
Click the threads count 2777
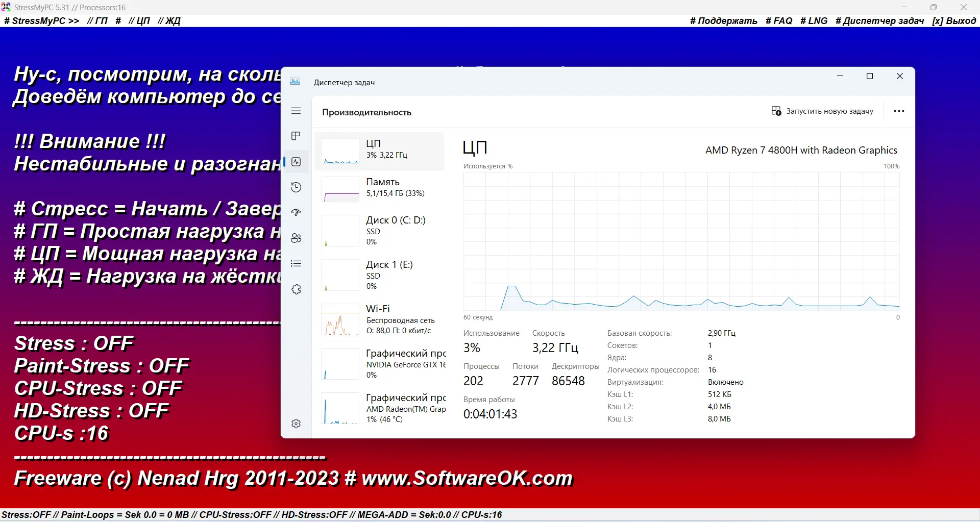pos(526,381)
